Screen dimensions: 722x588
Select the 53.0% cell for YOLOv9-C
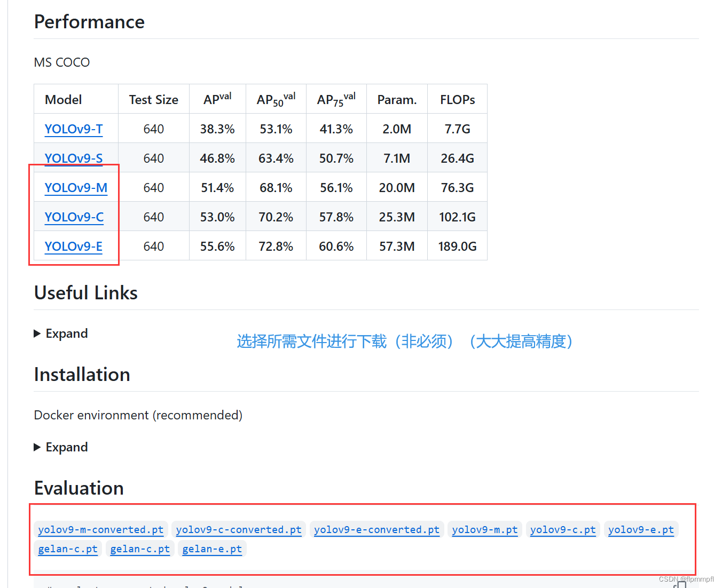point(217,217)
